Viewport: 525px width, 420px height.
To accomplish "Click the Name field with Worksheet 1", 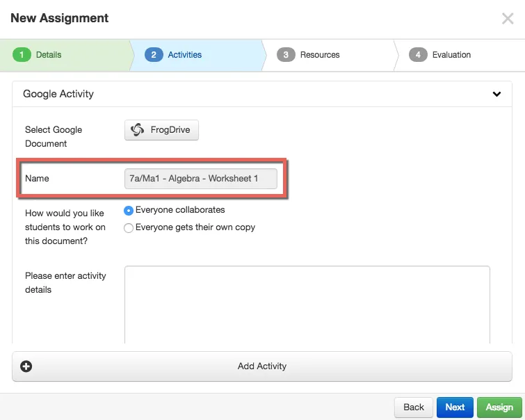I will [200, 179].
